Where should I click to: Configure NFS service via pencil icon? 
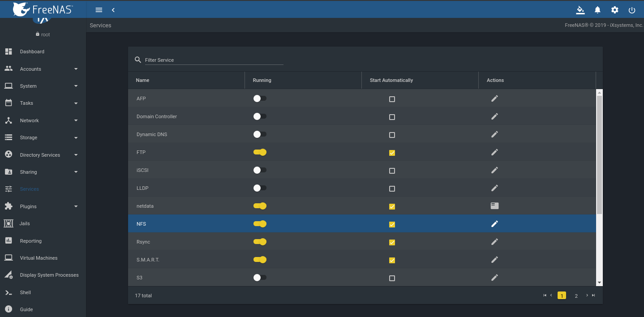point(494,224)
